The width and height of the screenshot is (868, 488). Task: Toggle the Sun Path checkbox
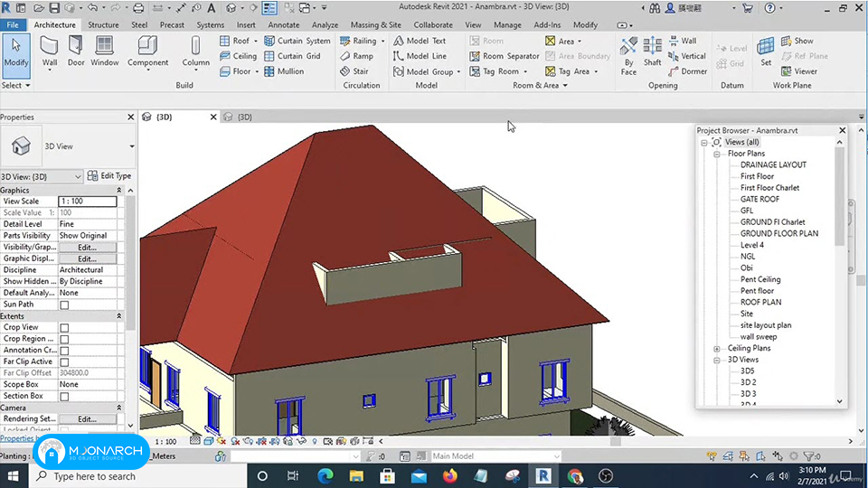[x=64, y=305]
